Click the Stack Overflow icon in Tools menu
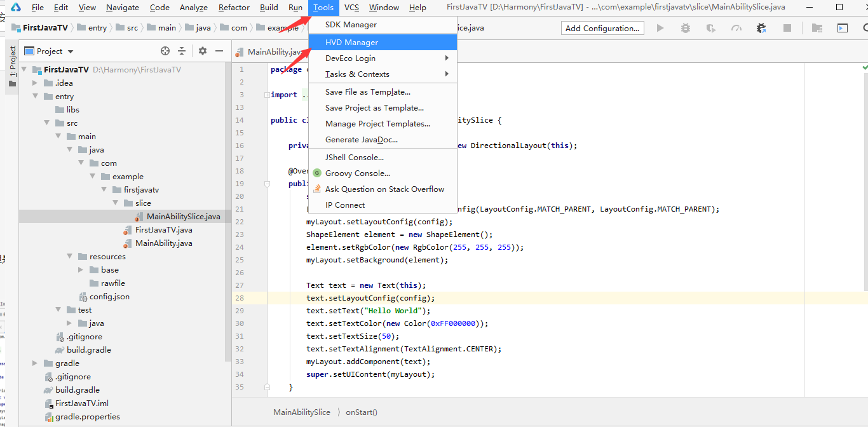868x427 pixels. pyautogui.click(x=317, y=189)
